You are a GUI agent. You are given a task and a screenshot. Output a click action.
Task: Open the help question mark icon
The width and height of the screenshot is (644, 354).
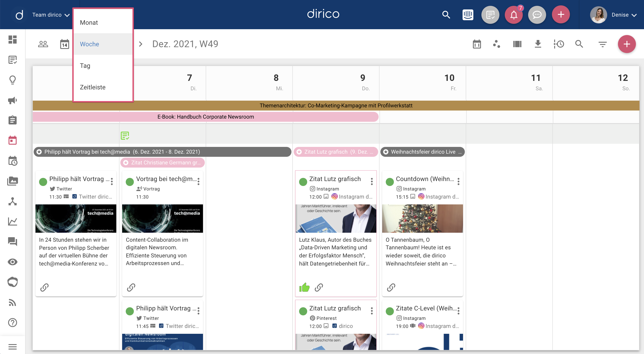[13, 323]
